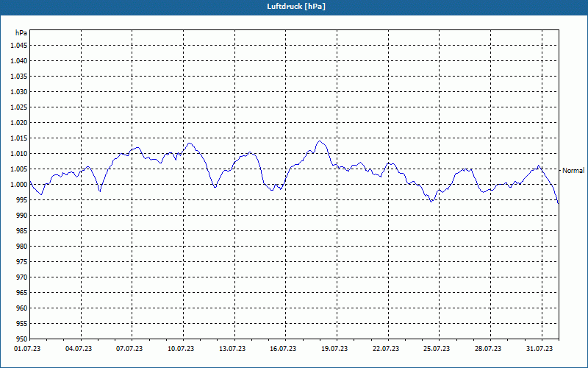Viewport: 588px width, 368px height.
Task: Click the 1.040 axis value
Action: pyautogui.click(x=19, y=61)
